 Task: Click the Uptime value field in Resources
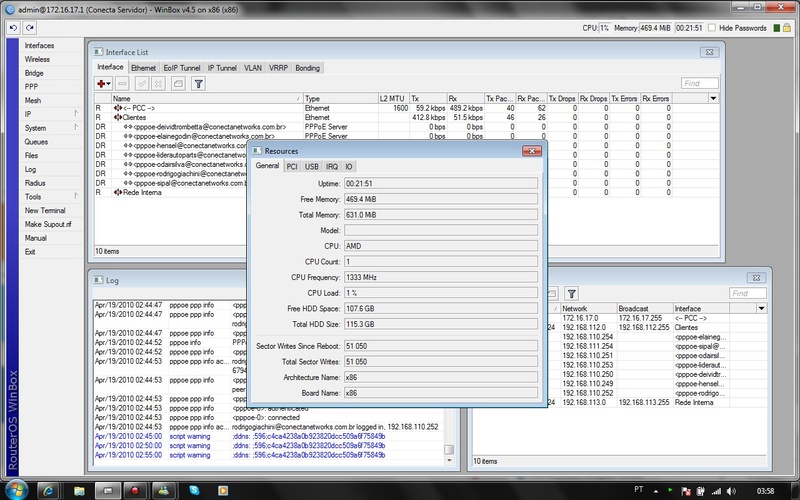[x=441, y=183]
